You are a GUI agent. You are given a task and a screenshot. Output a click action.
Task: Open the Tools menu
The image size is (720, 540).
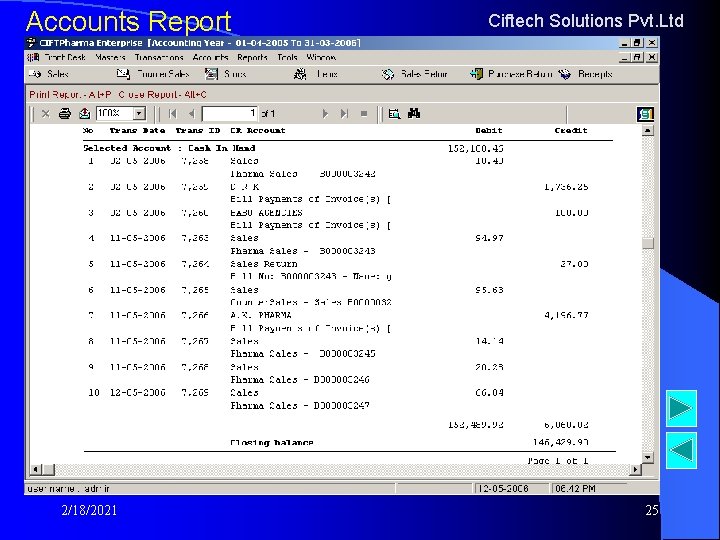(287, 57)
